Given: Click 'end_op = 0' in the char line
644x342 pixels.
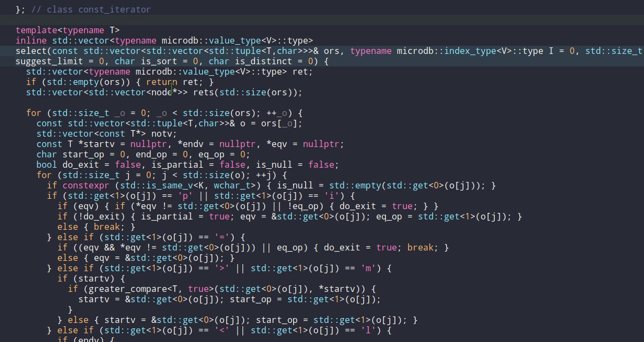Looking at the screenshot, I should point(162,154).
